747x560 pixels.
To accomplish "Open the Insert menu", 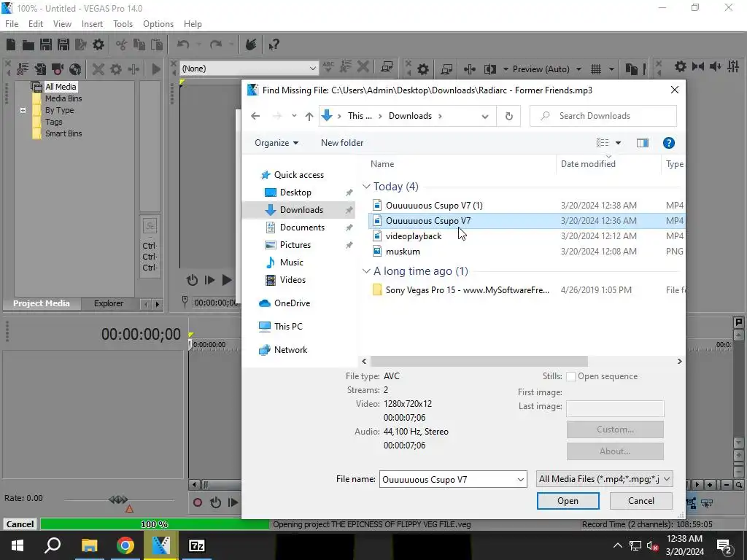I will pyautogui.click(x=92, y=24).
